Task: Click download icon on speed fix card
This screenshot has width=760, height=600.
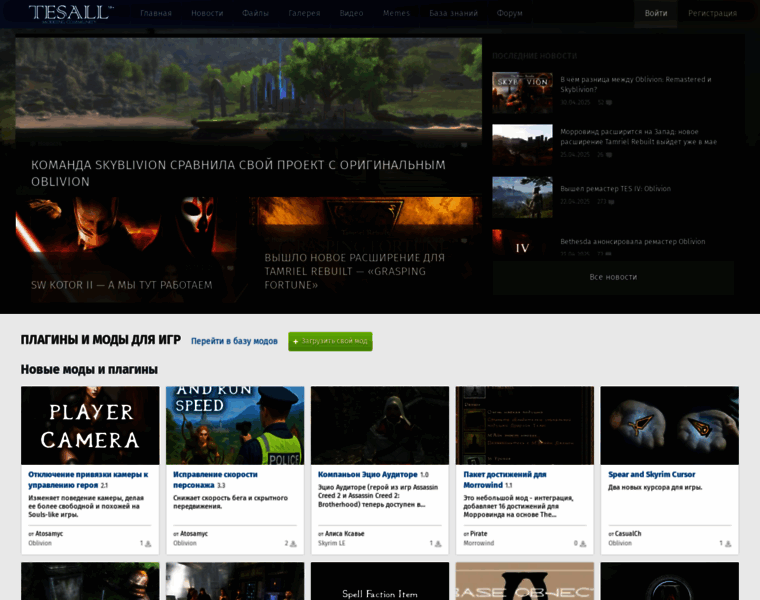Action: (x=293, y=544)
